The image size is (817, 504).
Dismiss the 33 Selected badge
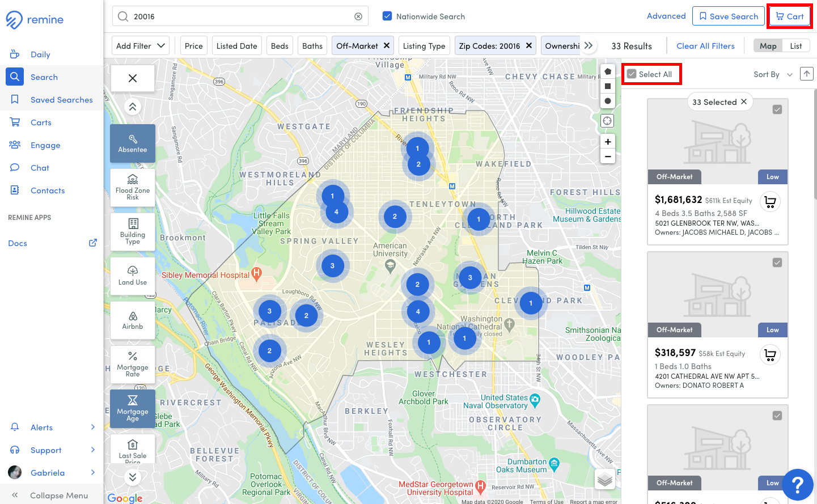744,101
